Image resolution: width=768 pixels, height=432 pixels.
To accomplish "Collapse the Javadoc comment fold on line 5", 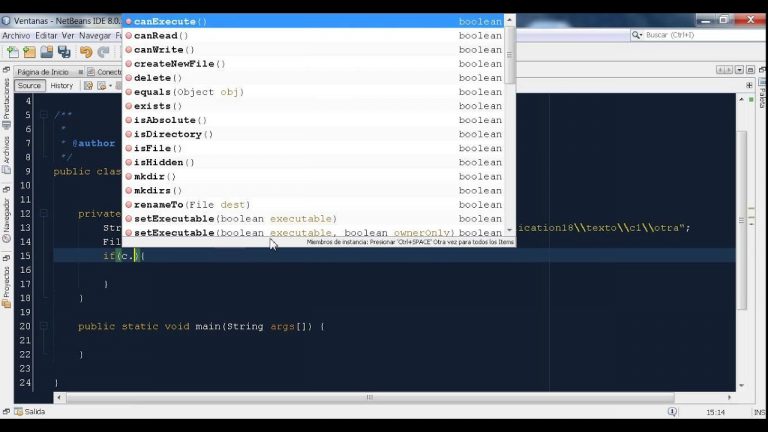I will pyautogui.click(x=44, y=115).
